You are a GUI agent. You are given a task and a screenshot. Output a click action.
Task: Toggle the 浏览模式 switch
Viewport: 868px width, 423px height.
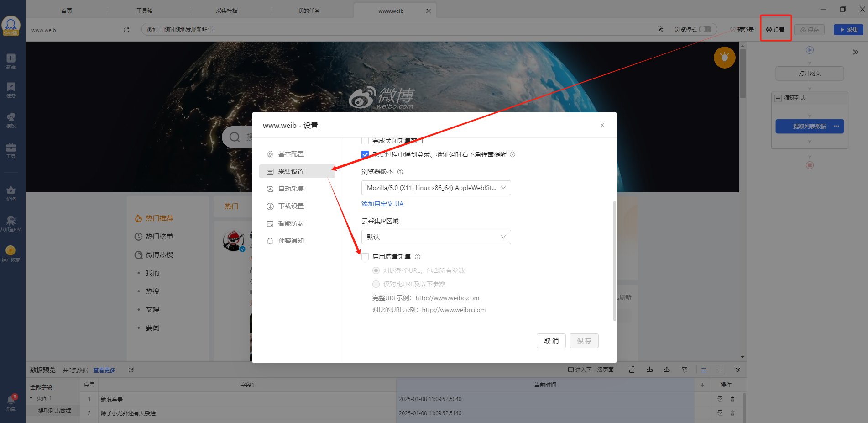705,29
